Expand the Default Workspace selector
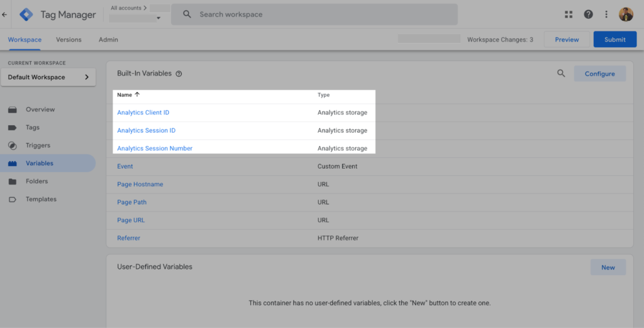 [x=48, y=77]
